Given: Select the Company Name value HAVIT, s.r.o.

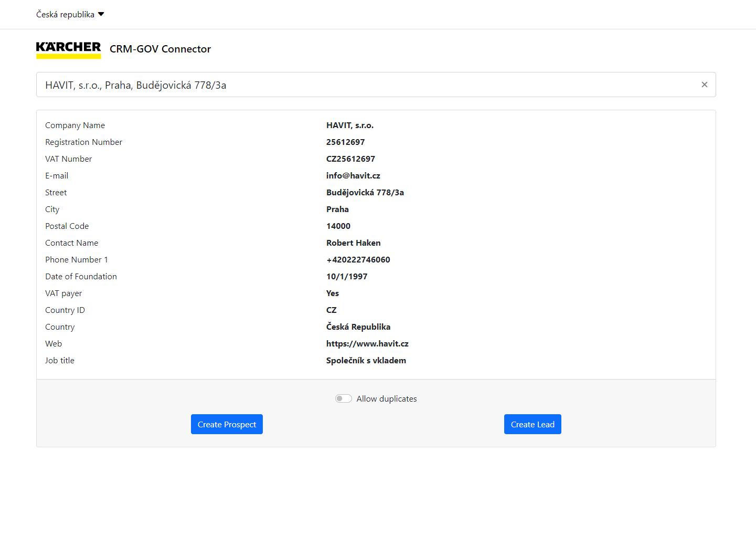Looking at the screenshot, I should [x=350, y=125].
